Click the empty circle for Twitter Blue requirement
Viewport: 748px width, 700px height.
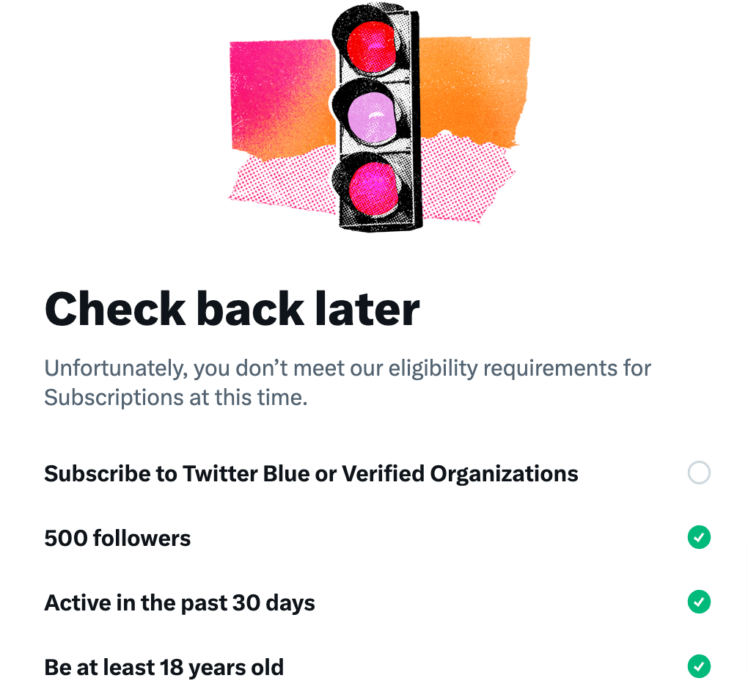coord(699,473)
